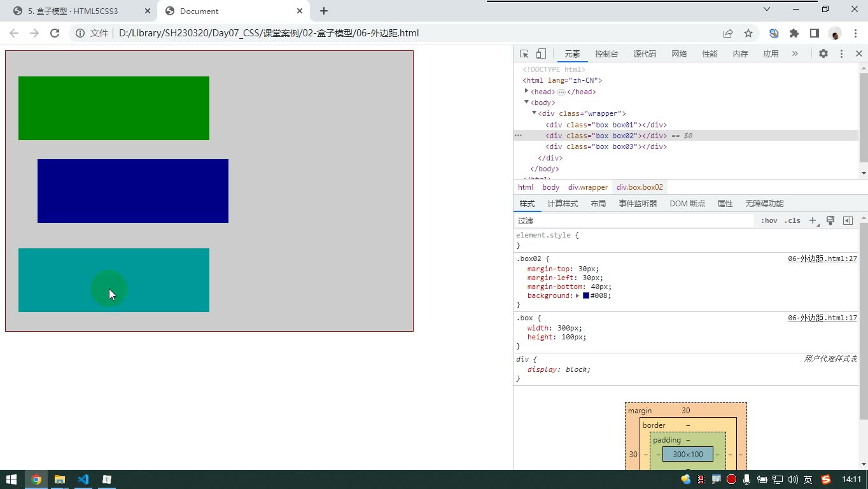Toggle computed styles sidebar icon
The width and height of the screenshot is (868, 489).
(848, 220)
